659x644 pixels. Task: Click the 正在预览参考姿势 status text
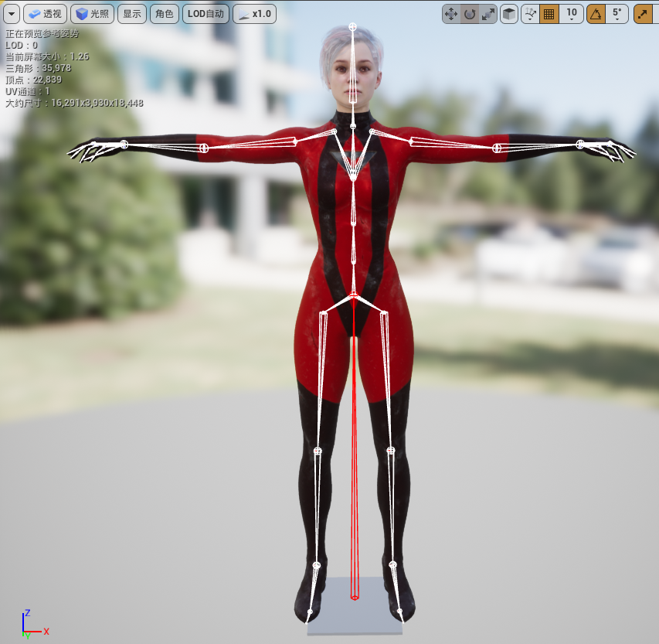pos(42,34)
